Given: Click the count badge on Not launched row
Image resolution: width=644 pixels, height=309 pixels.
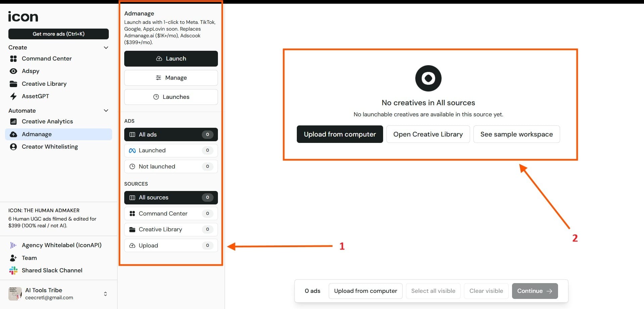Looking at the screenshot, I should click(208, 166).
